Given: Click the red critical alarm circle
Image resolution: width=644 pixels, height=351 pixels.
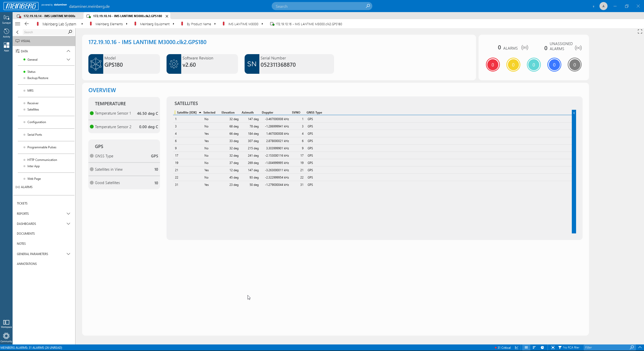Looking at the screenshot, I should pyautogui.click(x=493, y=65).
